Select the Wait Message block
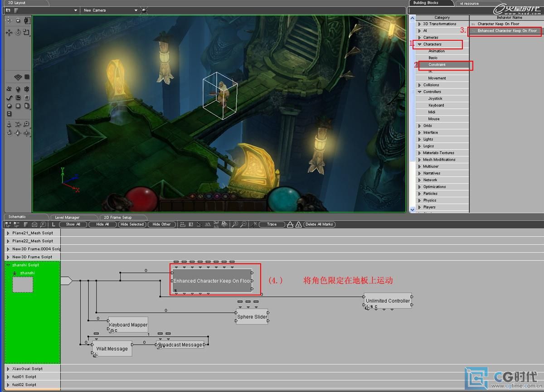This screenshot has height=392, width=544. click(112, 348)
